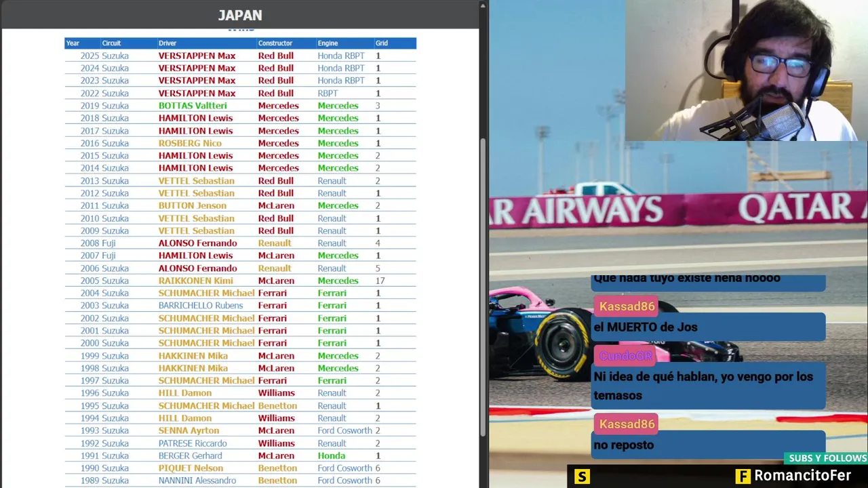Image resolution: width=868 pixels, height=488 pixels.
Task: Open VERSTAPPEN Max in the 2025 row
Action: point(197,56)
